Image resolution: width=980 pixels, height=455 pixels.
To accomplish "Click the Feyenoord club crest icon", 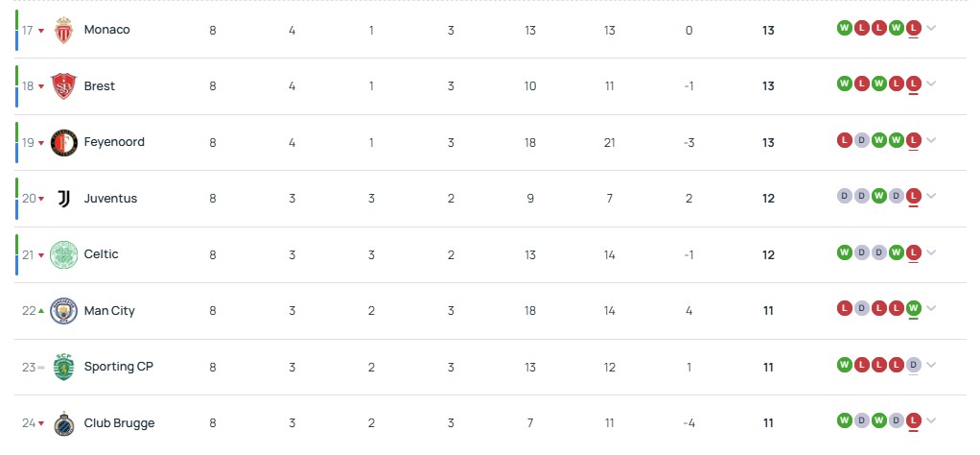I will pyautogui.click(x=64, y=142).
